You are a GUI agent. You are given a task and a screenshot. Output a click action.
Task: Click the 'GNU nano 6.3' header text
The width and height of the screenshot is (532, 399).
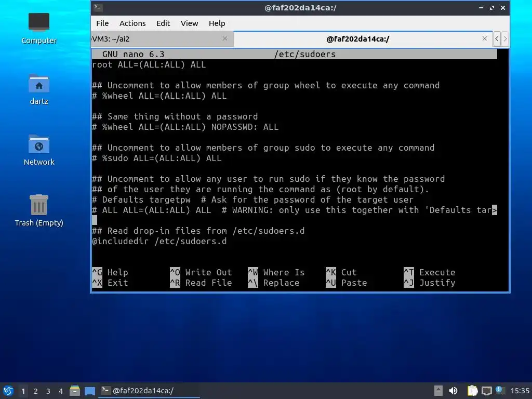click(134, 54)
